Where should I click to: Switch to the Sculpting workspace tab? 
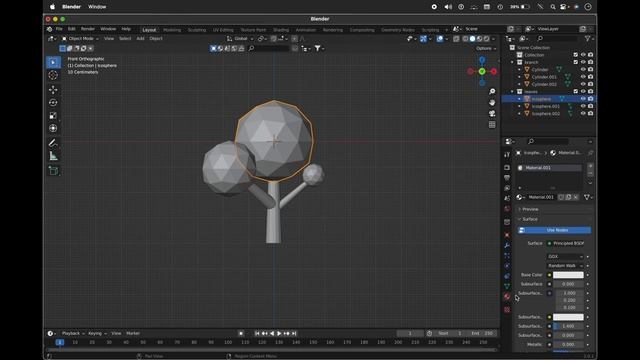point(197,30)
